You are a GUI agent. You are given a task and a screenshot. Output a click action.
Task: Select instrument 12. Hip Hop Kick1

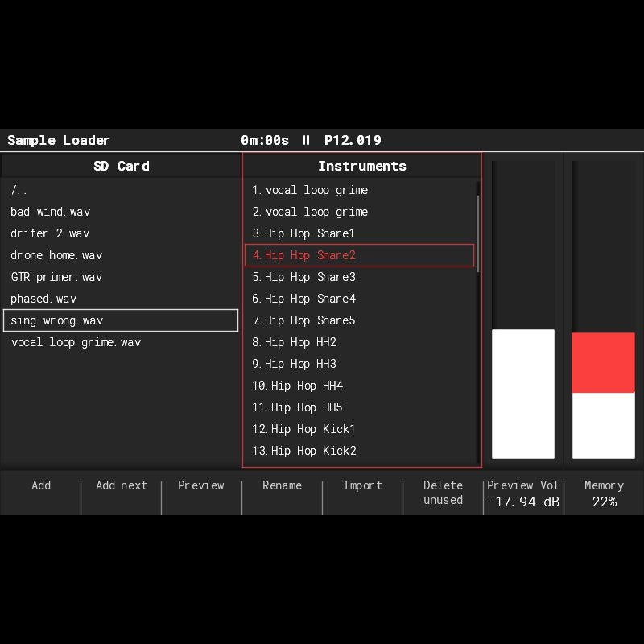[359, 429]
